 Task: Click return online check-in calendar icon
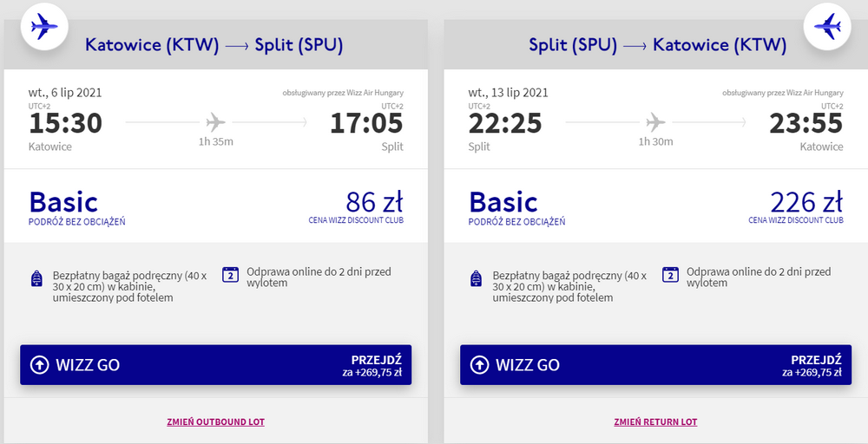tap(670, 275)
